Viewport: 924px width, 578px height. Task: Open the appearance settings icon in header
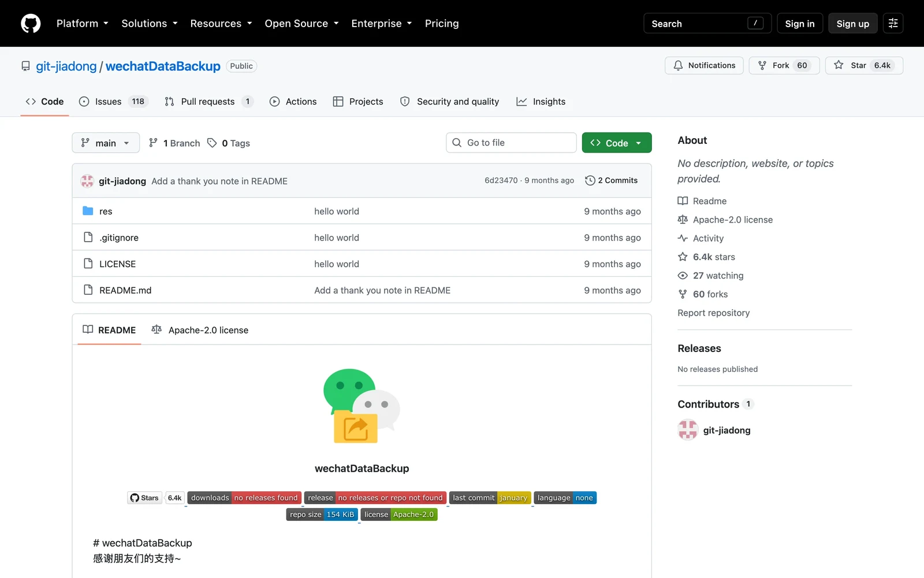click(893, 23)
